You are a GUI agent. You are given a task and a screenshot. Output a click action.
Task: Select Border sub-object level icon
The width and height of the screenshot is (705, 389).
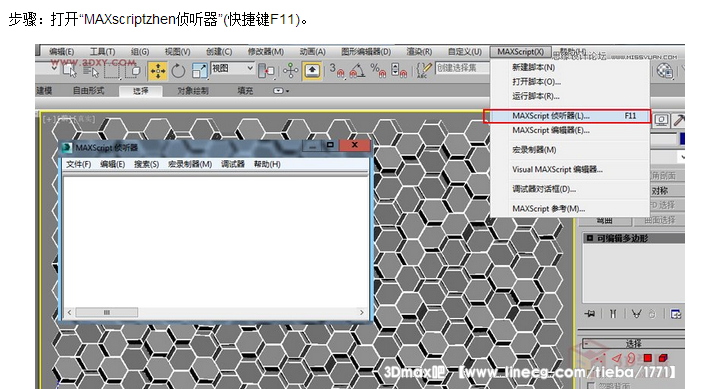pos(631,358)
